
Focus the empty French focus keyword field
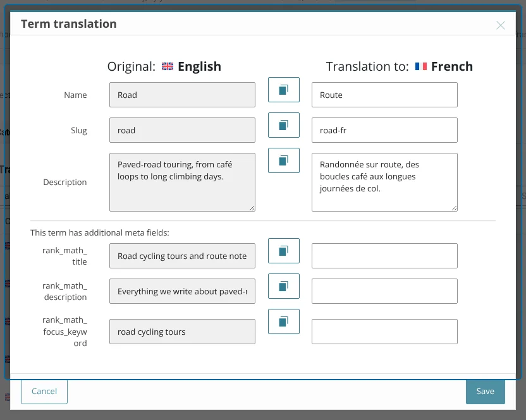coord(384,332)
